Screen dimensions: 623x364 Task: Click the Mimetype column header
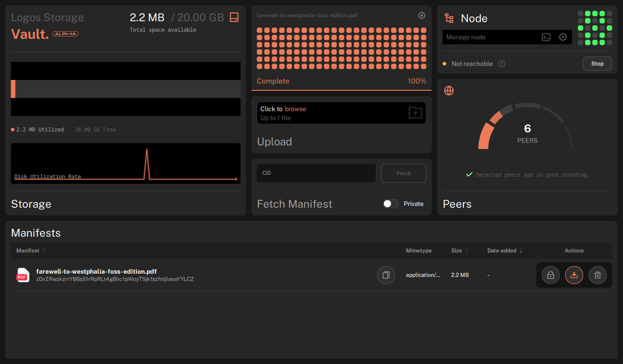coord(419,251)
